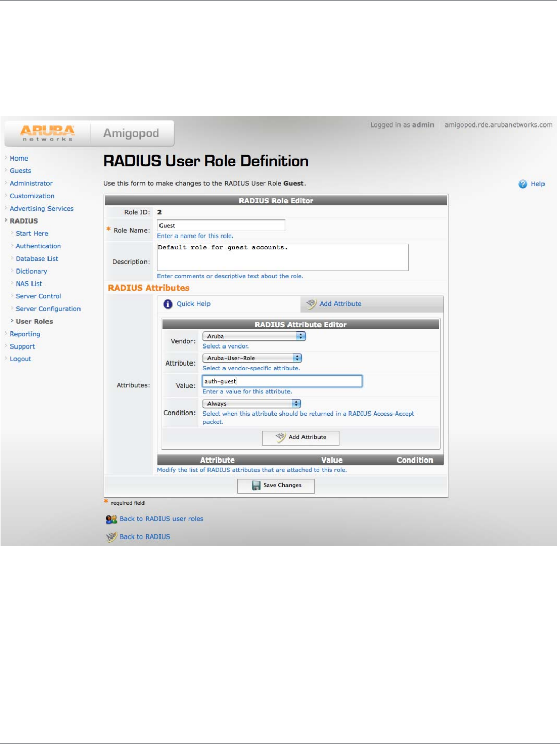Click the Value field containing auth-guest
Screen dimensions: 560x744
pyautogui.click(x=282, y=382)
